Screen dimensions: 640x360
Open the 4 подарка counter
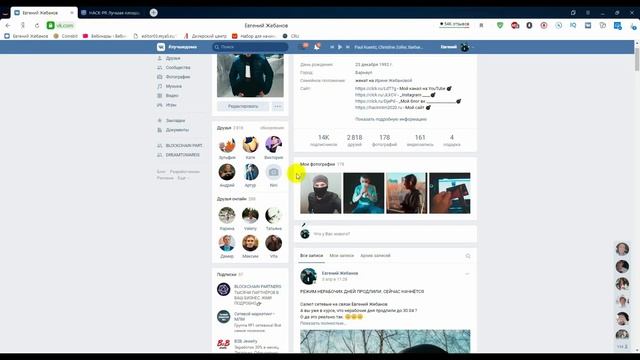[x=452, y=140]
